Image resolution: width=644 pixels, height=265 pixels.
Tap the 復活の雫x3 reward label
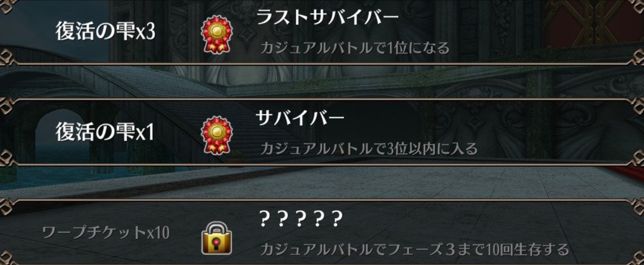pyautogui.click(x=106, y=33)
